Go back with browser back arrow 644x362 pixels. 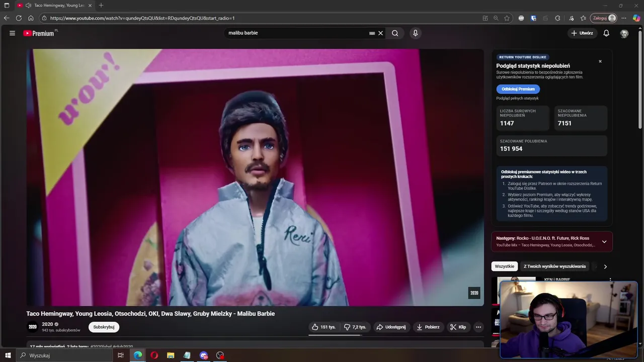(x=7, y=18)
